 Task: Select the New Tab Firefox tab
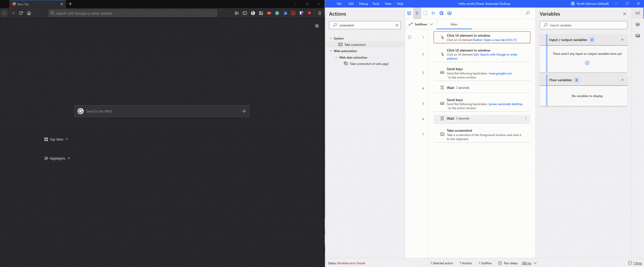[37, 4]
